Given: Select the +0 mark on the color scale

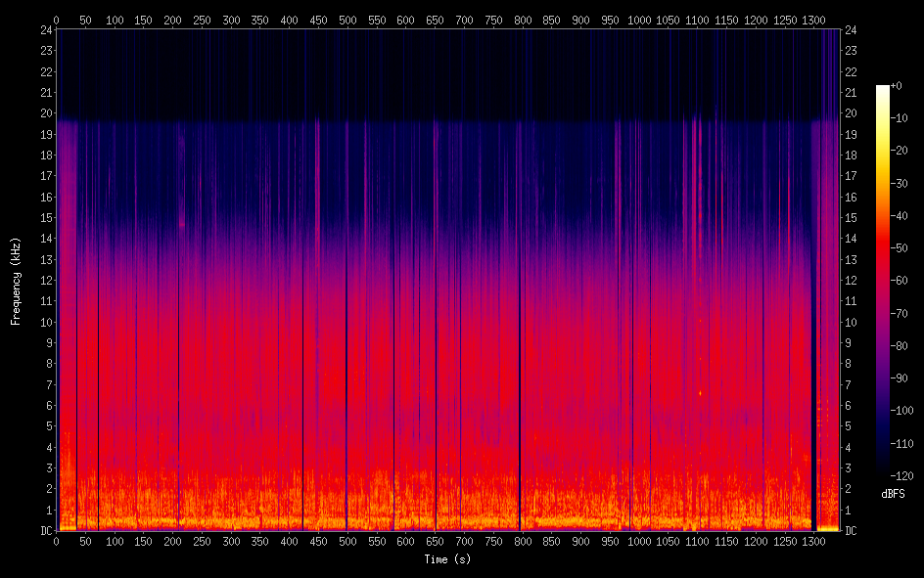Looking at the screenshot, I should (x=897, y=86).
